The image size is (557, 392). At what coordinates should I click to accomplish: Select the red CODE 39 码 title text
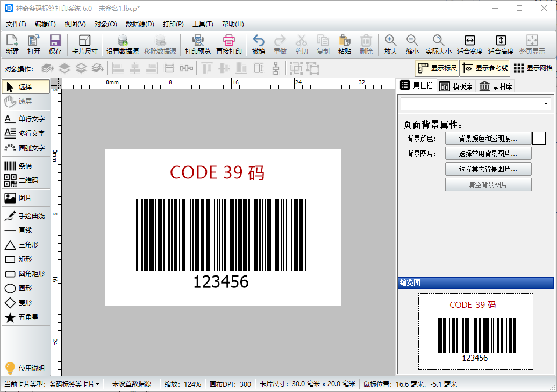point(217,173)
